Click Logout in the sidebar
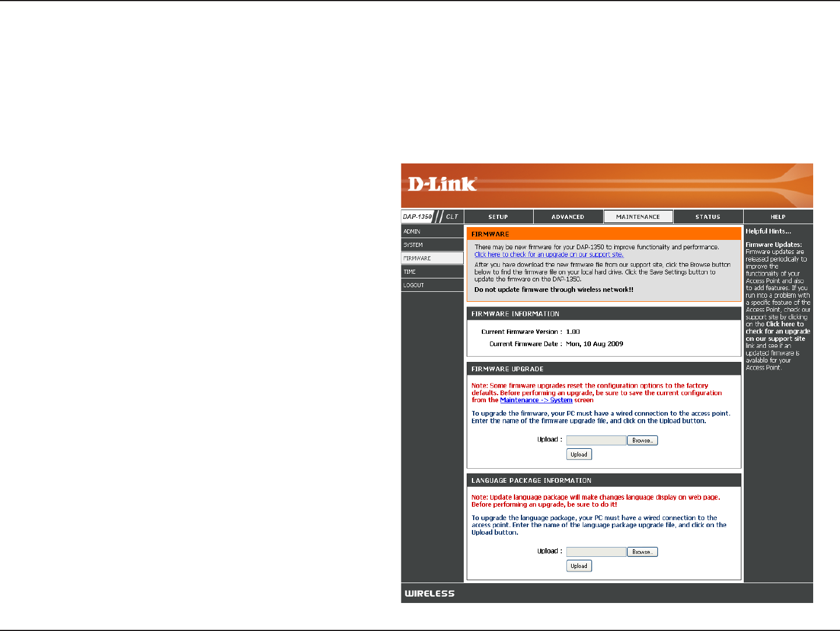The width and height of the screenshot is (840, 631). click(x=432, y=285)
